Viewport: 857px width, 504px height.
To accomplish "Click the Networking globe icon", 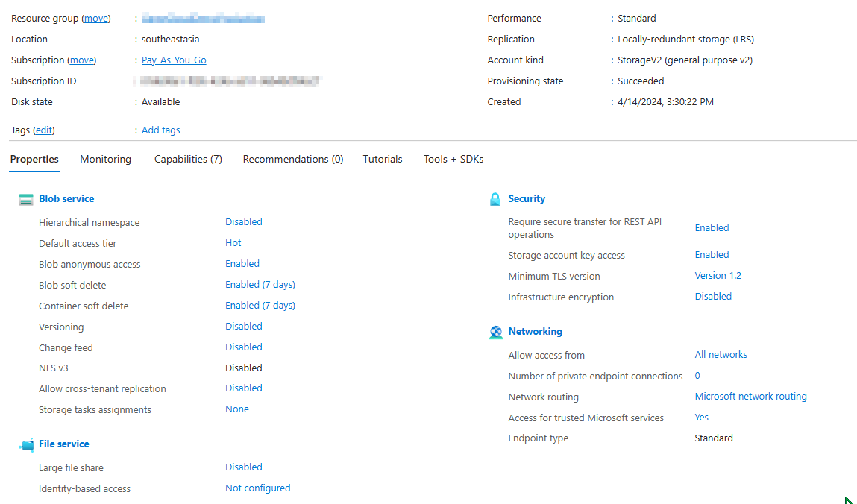I will 496,331.
